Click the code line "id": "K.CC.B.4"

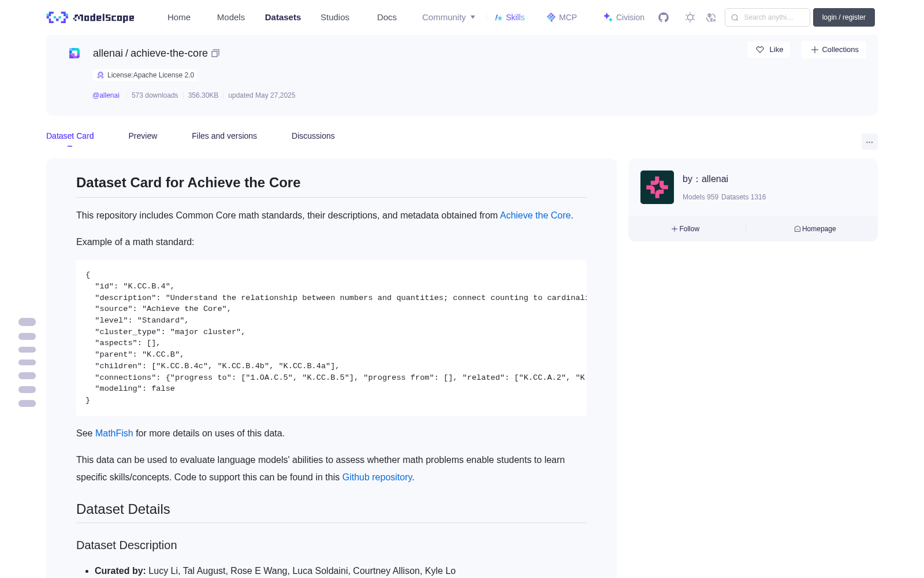(135, 286)
